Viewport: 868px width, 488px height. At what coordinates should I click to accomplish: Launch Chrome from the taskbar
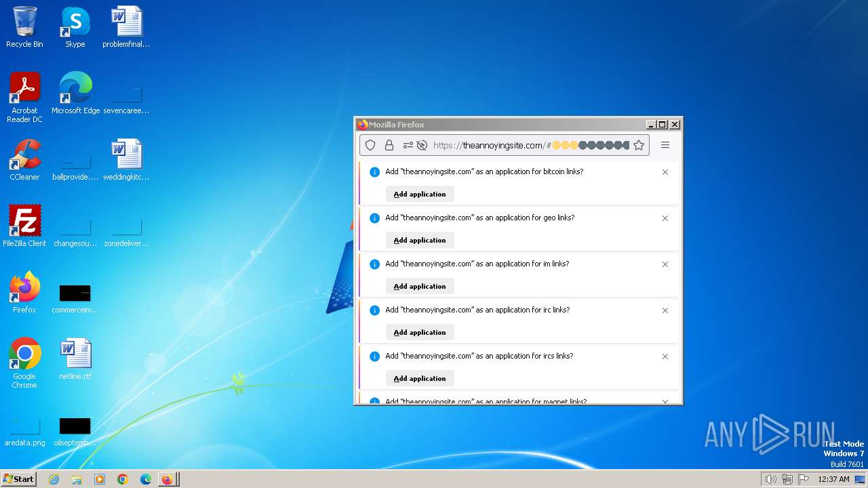pyautogui.click(x=123, y=479)
